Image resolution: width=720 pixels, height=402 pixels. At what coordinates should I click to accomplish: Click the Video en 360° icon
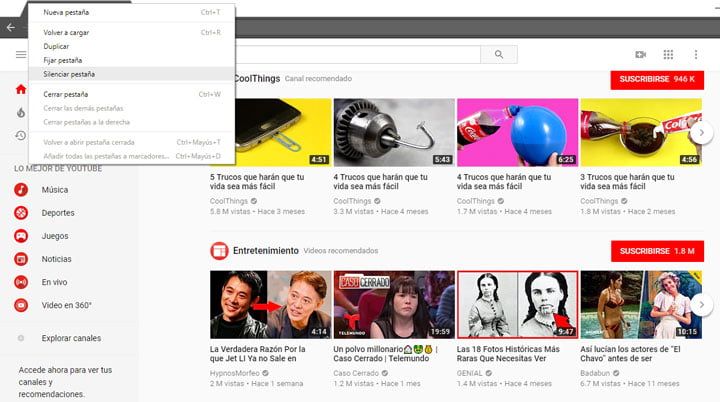pos(21,305)
